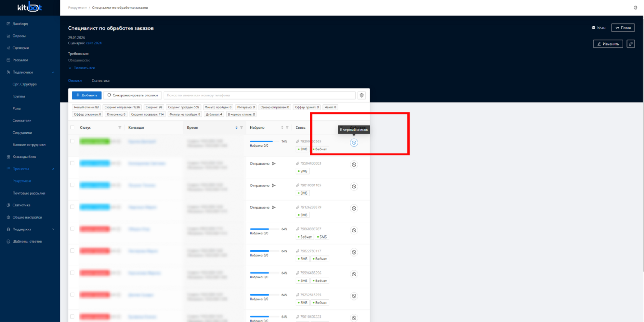Click Синхронизировать отклики button
The image size is (644, 322).
133,95
